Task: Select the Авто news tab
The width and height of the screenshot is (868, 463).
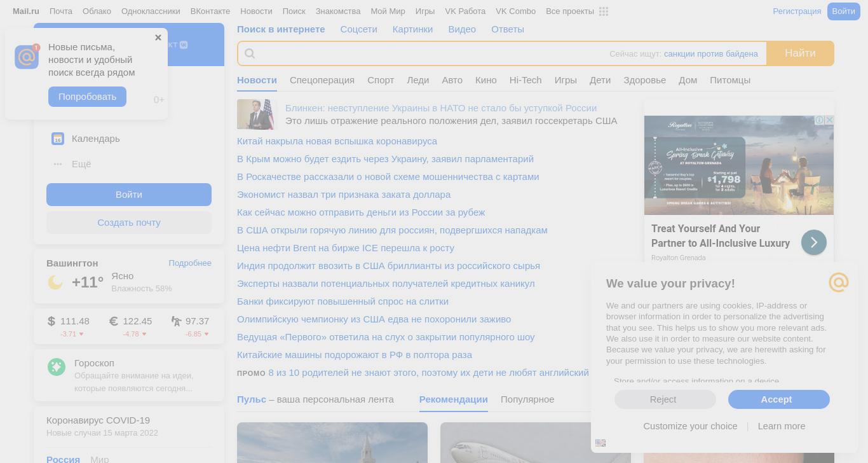Action: (x=452, y=80)
